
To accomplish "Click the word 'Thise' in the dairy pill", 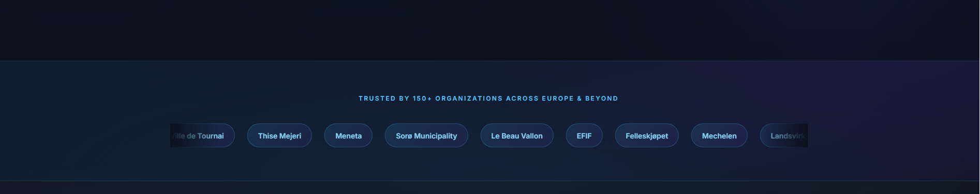I will coord(268,136).
